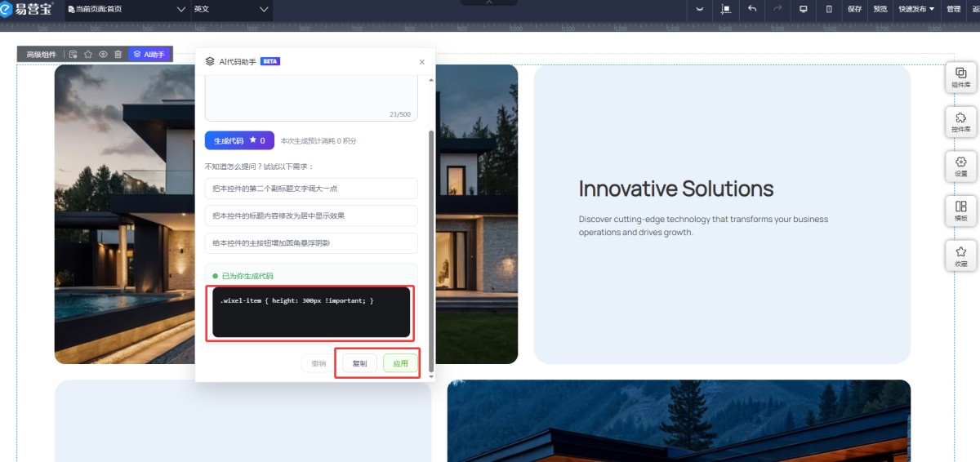This screenshot has height=462, width=980.
Task: Switch to desktop preview mode
Action: [804, 9]
